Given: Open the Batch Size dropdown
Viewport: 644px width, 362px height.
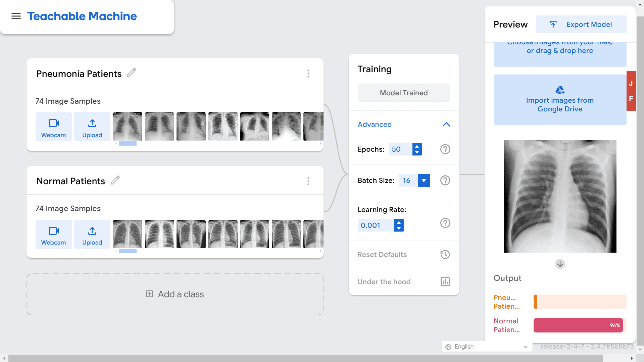Looking at the screenshot, I should 424,180.
